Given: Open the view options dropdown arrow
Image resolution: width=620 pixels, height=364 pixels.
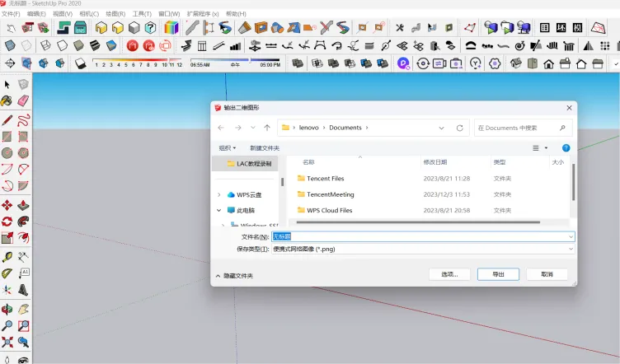Looking at the screenshot, I should (546, 148).
